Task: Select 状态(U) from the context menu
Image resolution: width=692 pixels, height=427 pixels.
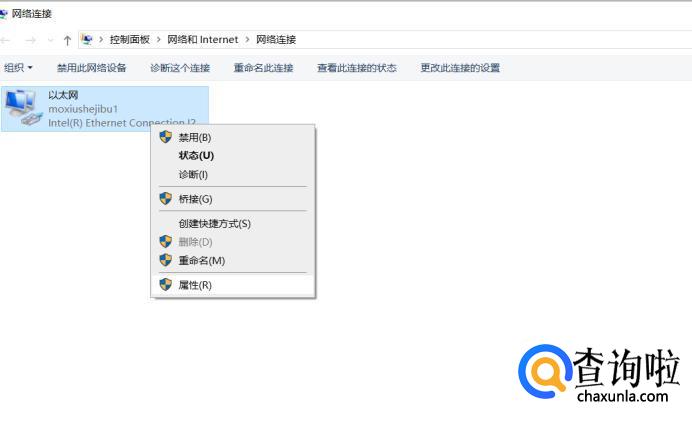Action: point(196,156)
